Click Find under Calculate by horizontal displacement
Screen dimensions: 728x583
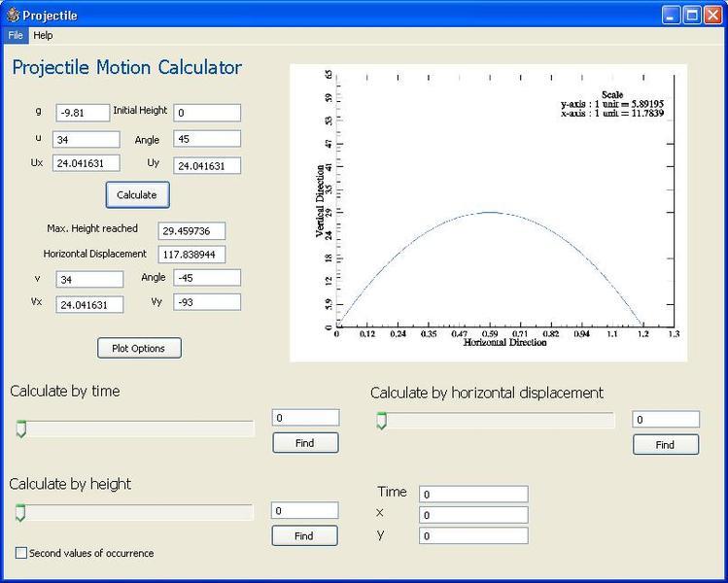(x=665, y=445)
